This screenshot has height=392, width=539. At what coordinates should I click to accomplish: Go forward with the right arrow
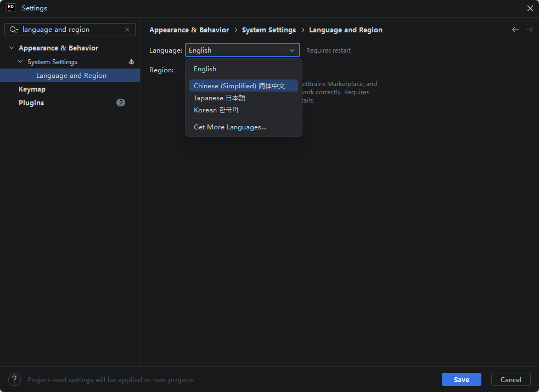[529, 30]
